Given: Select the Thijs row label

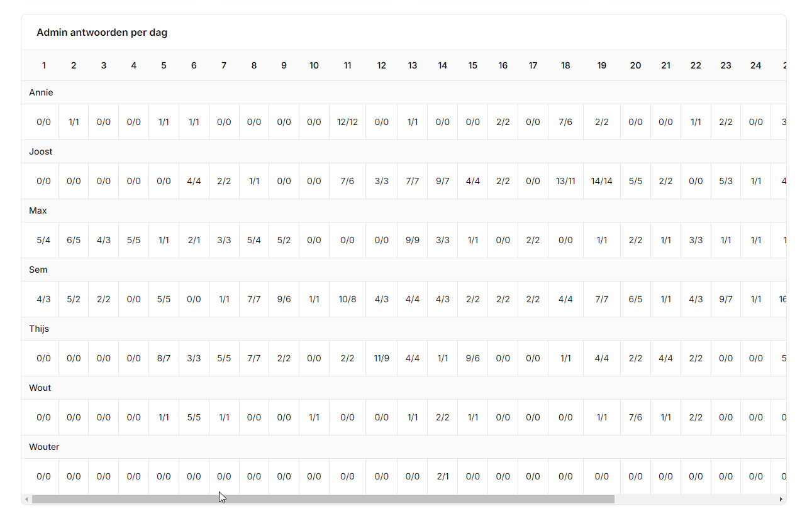Looking at the screenshot, I should [39, 329].
